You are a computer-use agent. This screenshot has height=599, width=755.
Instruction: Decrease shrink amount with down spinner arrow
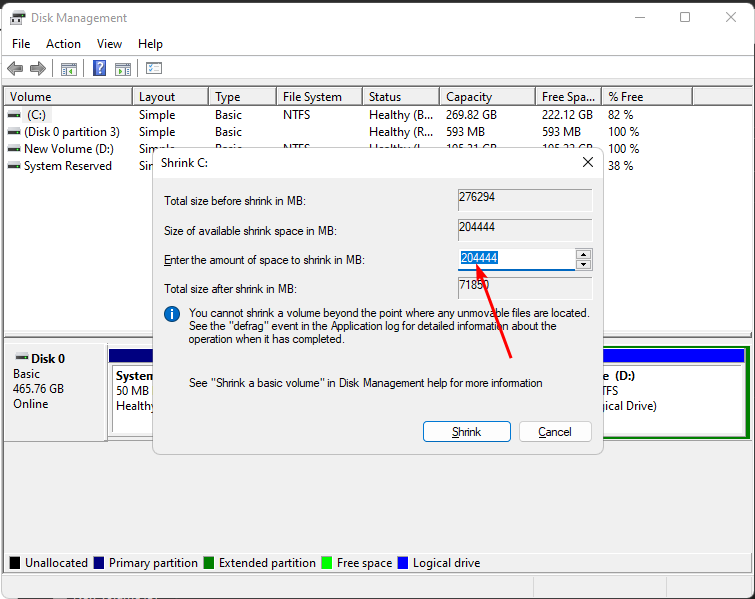584,264
